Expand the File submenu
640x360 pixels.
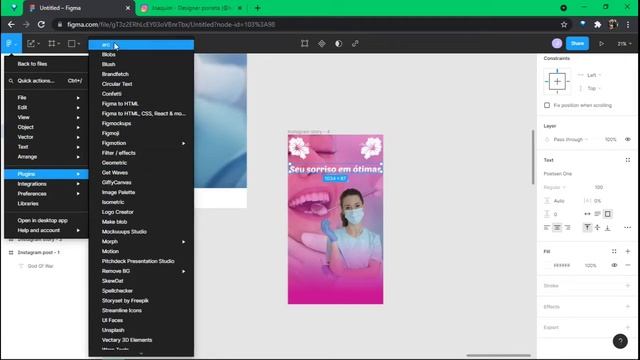(x=46, y=98)
